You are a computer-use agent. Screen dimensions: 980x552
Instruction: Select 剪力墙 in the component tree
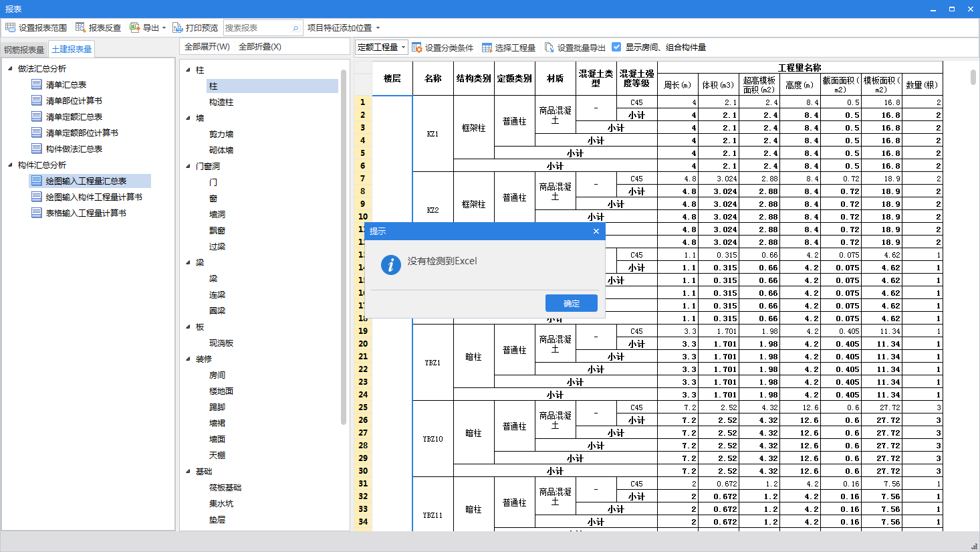tap(221, 134)
